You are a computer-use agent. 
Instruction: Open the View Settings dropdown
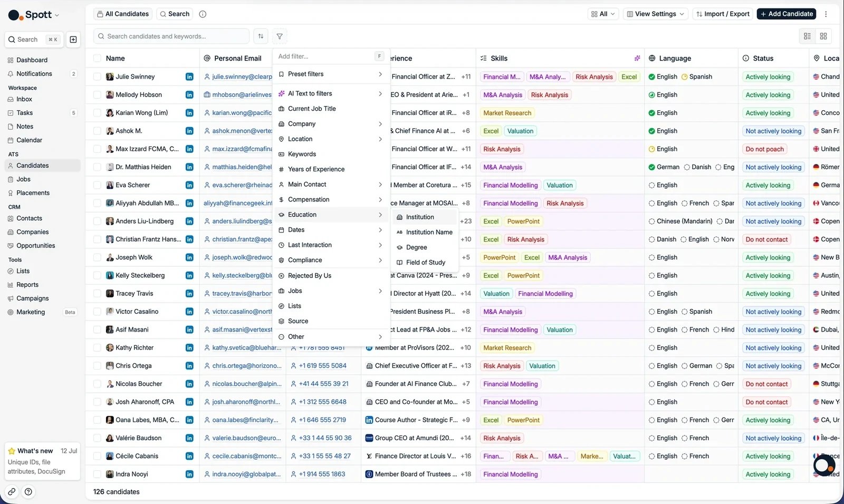coord(655,14)
